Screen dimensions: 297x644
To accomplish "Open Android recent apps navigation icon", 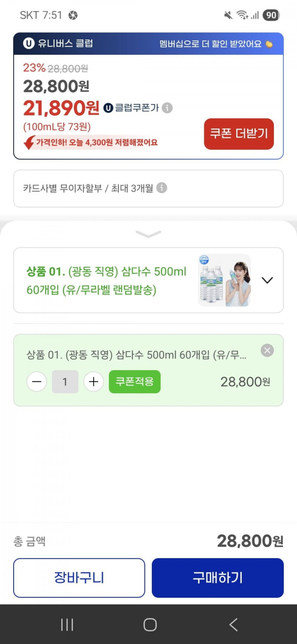I will click(x=67, y=624).
